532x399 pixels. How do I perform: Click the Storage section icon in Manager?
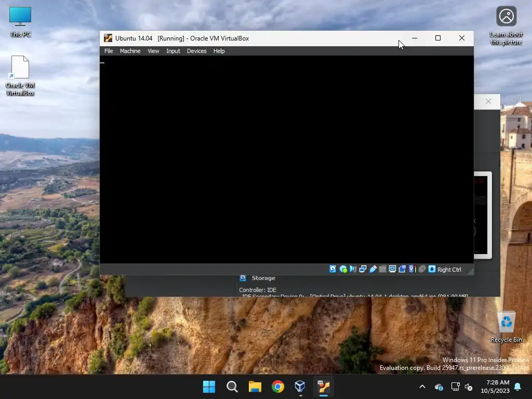pos(243,278)
